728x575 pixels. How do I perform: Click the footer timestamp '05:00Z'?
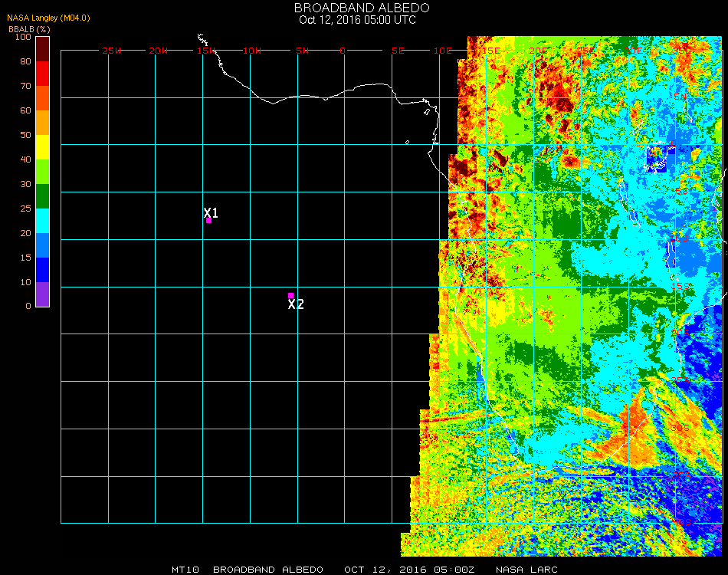coord(454,570)
